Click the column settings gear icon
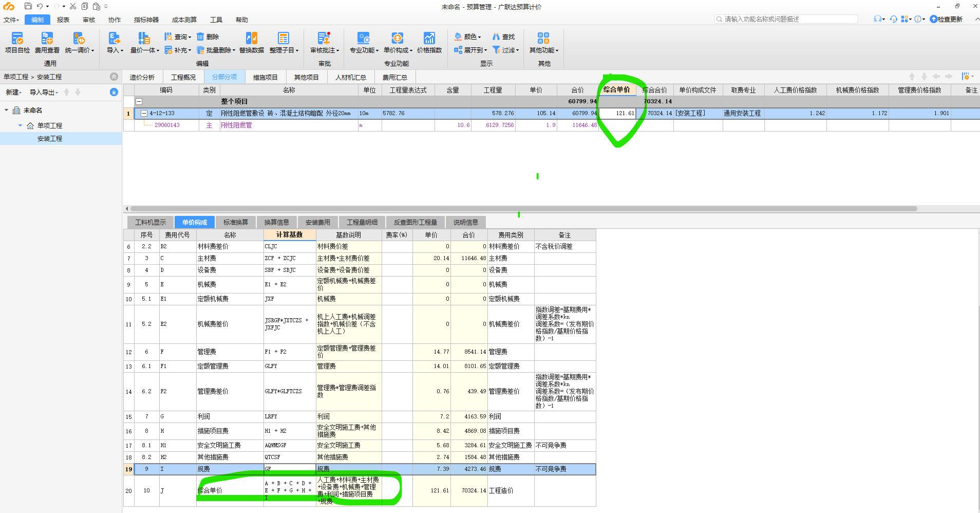Screen dimensions: 980x513 [967, 77]
